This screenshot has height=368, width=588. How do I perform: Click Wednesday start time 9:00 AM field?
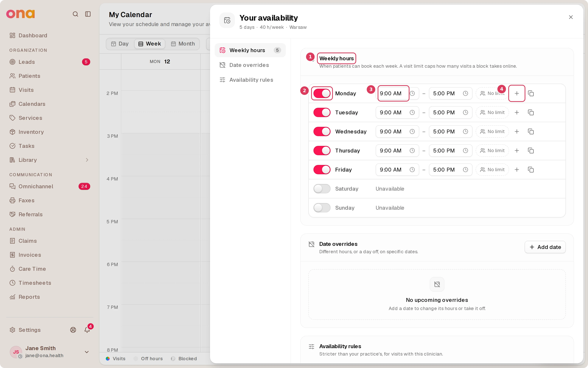pos(397,131)
